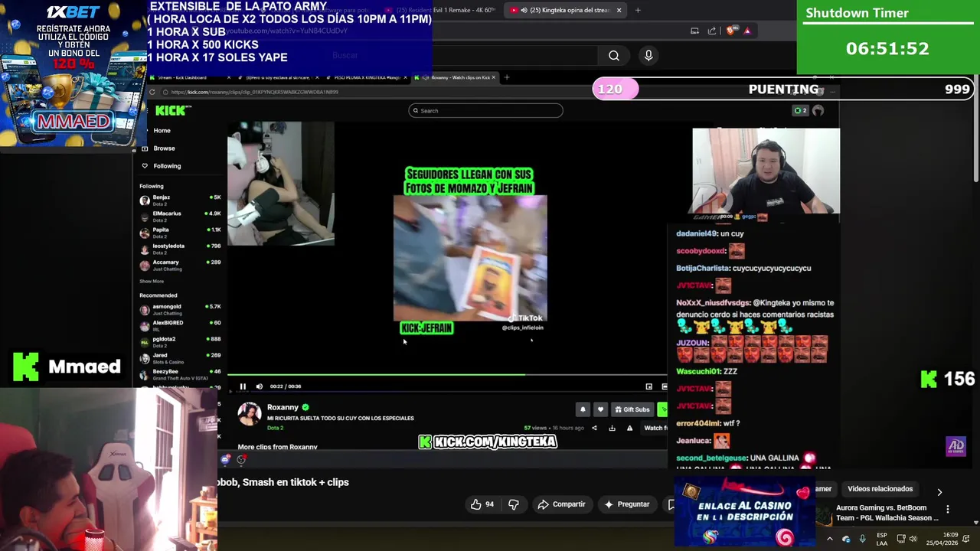Open ElMacarius channel in Following list
The width and height of the screenshot is (980, 551).
[x=180, y=217]
